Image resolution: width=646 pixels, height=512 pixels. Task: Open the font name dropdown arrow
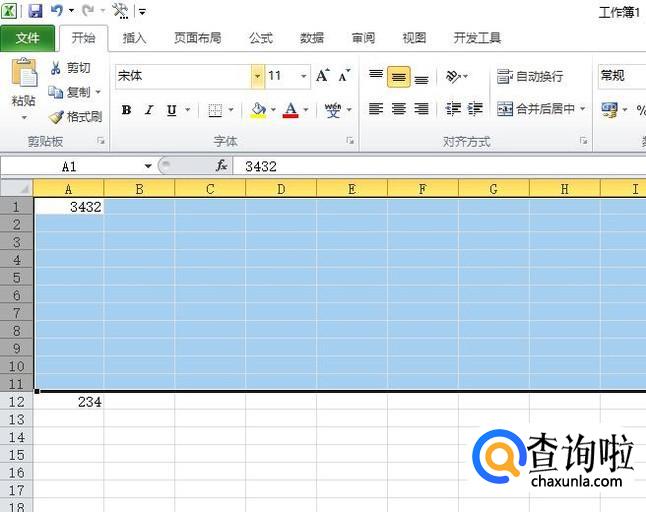[257, 76]
